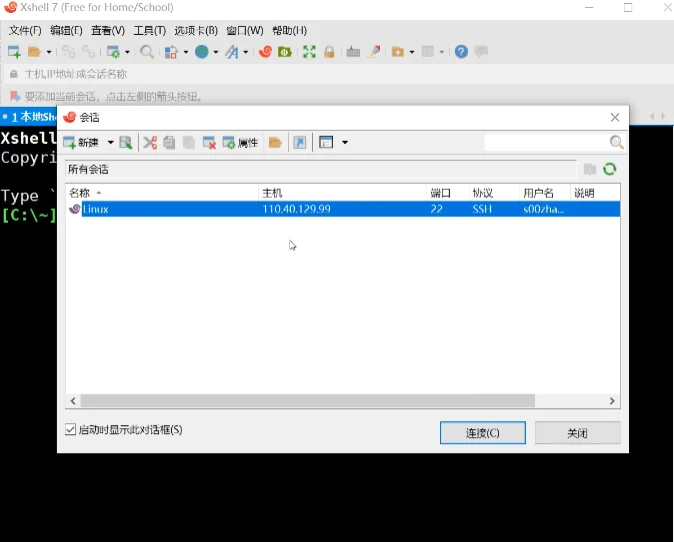Expand the color scheme dropdown arrow
Image resolution: width=674 pixels, height=542 pixels.
coord(186,52)
